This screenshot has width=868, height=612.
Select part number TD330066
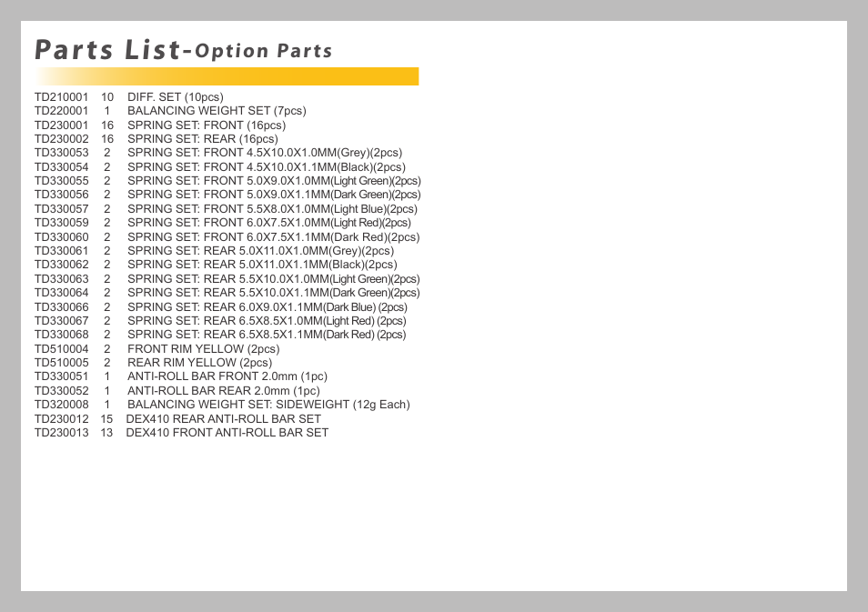tap(62, 307)
